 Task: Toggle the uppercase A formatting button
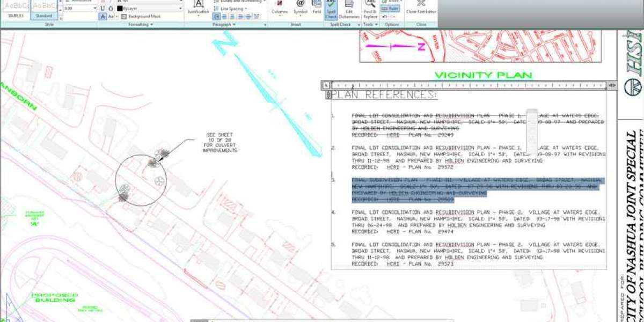point(103,17)
